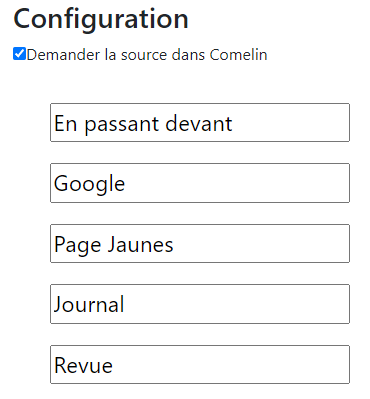
Task: Click the 'Demander la source dans Comelin' label
Action: [x=147, y=55]
